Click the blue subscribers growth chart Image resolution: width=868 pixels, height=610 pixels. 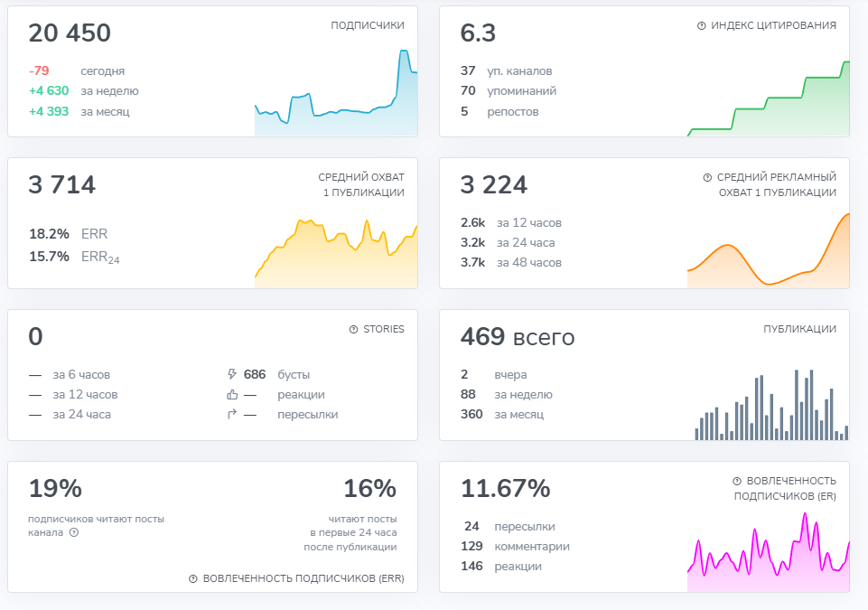point(336,92)
